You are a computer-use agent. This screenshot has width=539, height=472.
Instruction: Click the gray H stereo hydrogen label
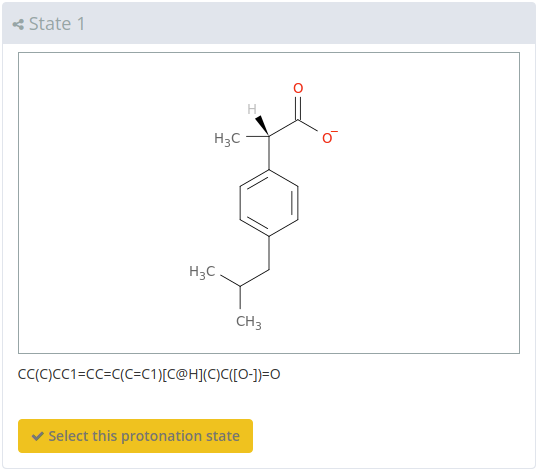click(252, 109)
